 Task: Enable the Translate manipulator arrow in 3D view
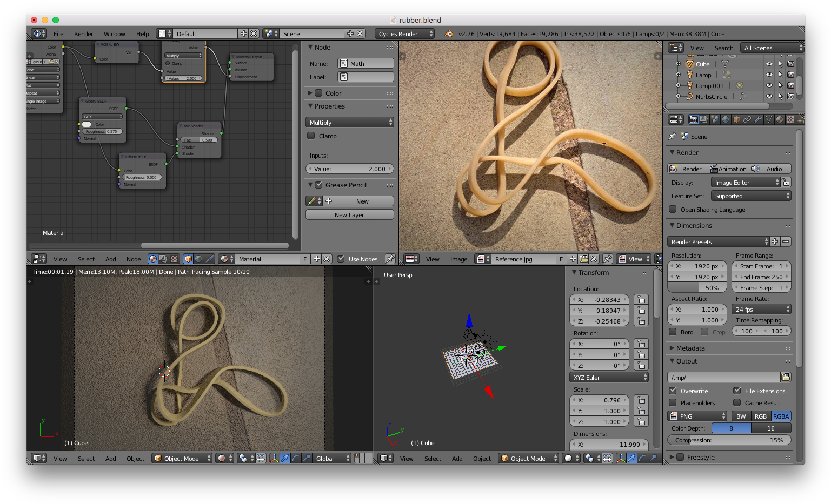(285, 458)
